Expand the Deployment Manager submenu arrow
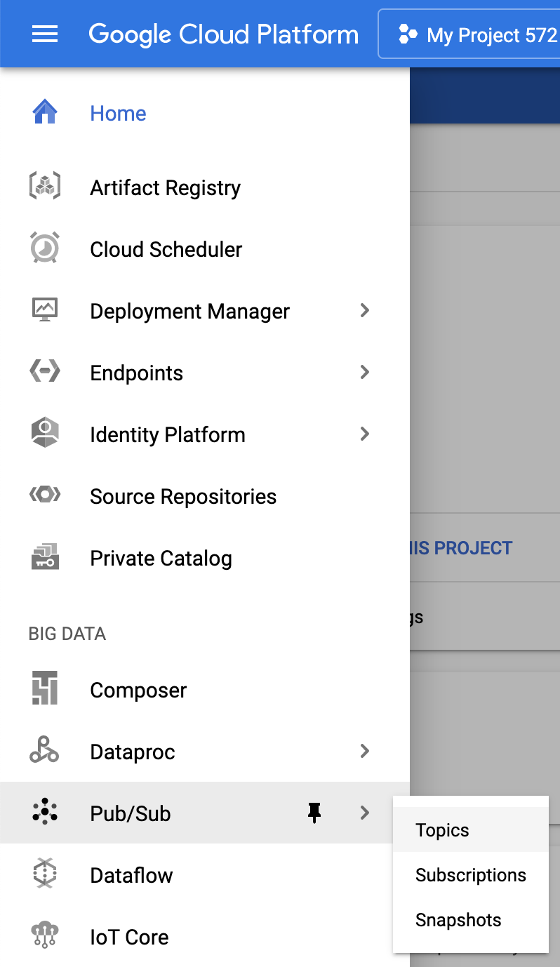 (364, 311)
